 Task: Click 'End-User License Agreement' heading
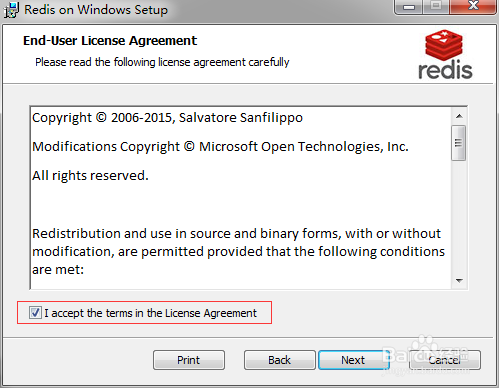coord(110,41)
